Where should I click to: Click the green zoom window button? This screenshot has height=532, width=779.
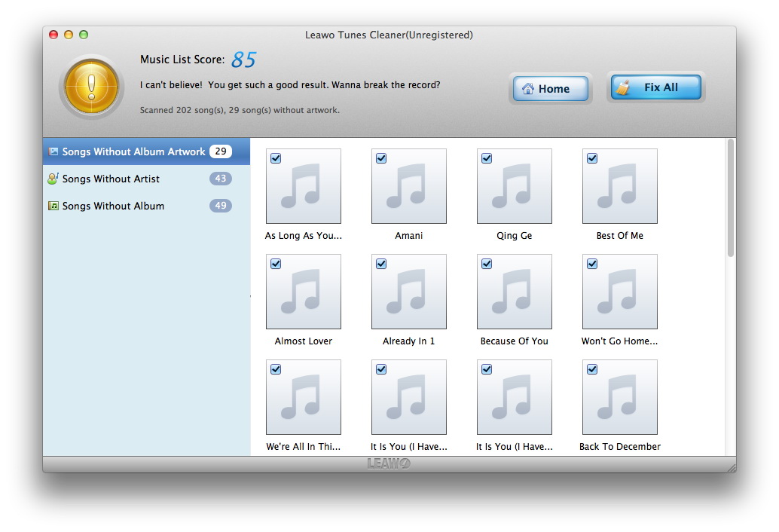(84, 35)
